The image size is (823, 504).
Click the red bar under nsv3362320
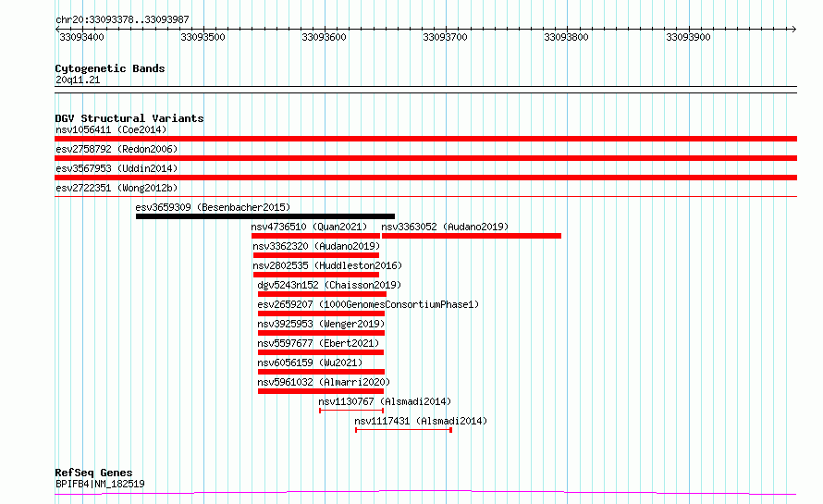316,255
